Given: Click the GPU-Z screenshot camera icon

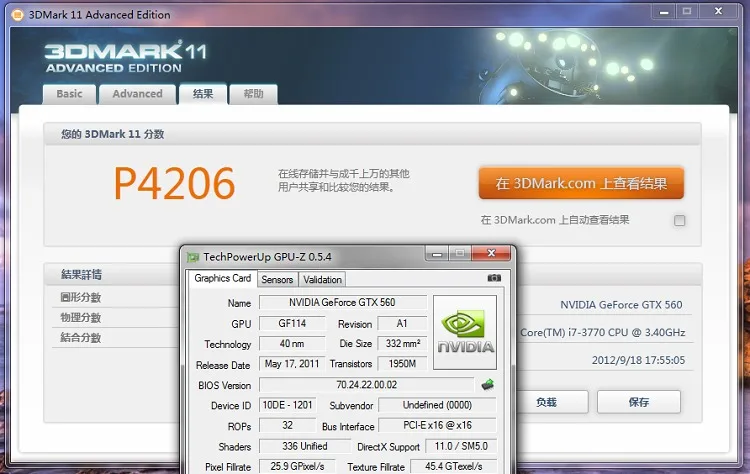Looking at the screenshot, I should [494, 278].
